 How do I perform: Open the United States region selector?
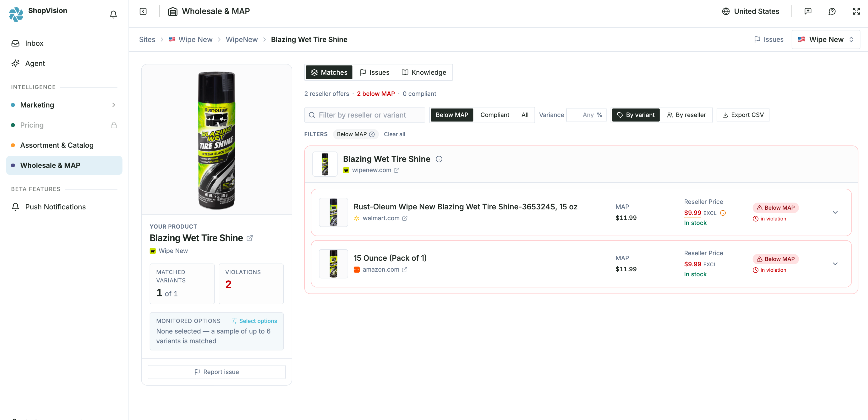tap(750, 11)
